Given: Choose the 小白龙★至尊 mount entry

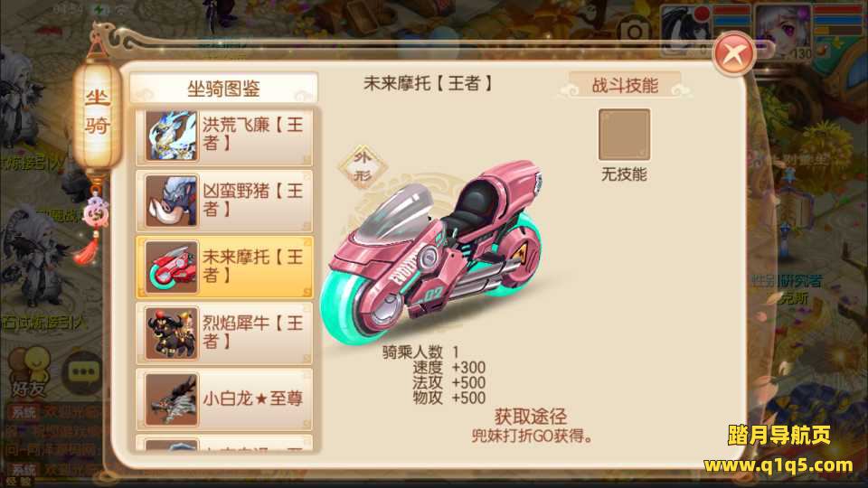Looking at the screenshot, I should point(224,399).
